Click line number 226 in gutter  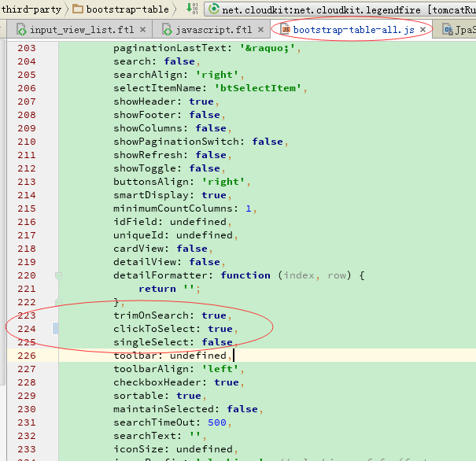click(x=27, y=356)
